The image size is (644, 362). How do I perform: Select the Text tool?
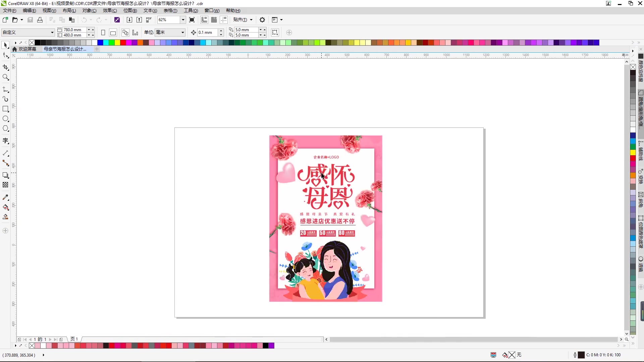point(5,141)
